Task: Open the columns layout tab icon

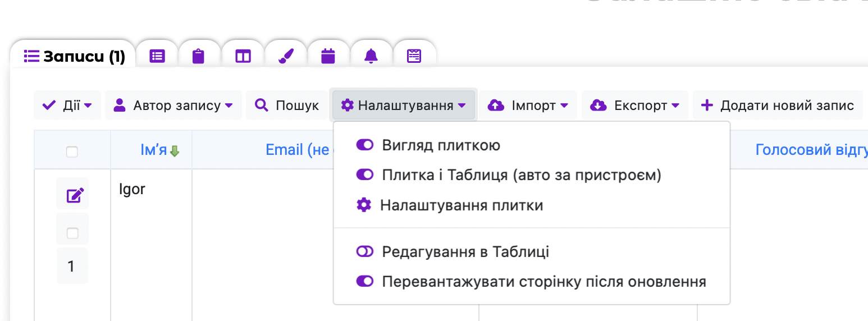Action: click(243, 56)
